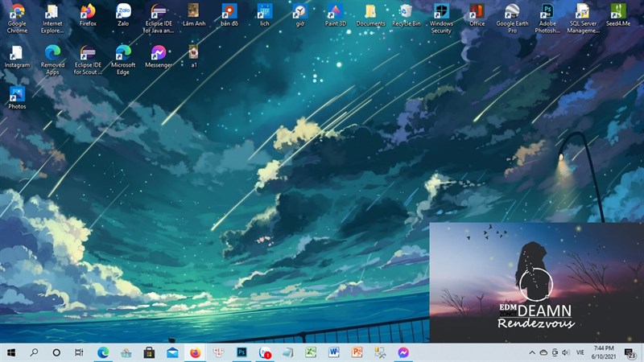Select the Lâm Anh desktop file
Viewport: 644px width, 362px height.
click(194, 15)
